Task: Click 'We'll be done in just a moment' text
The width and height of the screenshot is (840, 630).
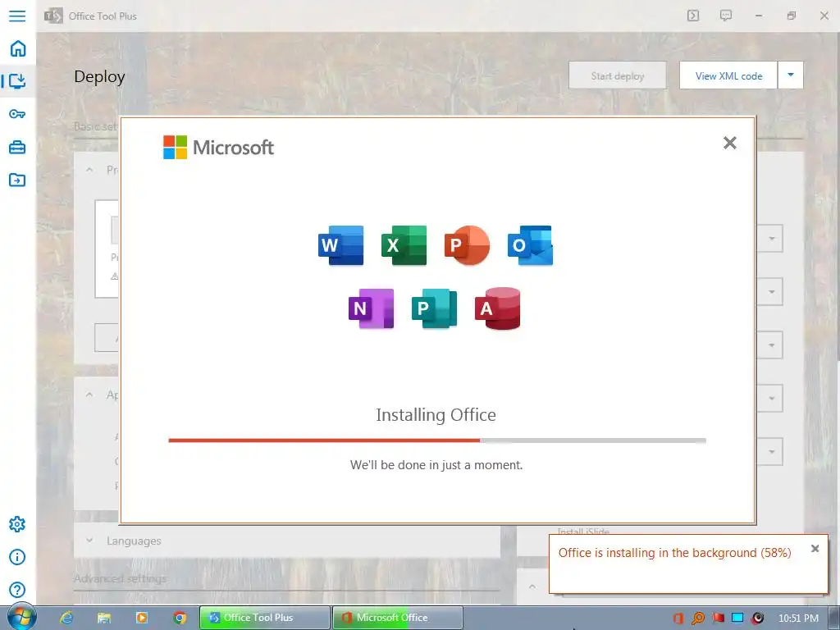Action: tap(436, 465)
